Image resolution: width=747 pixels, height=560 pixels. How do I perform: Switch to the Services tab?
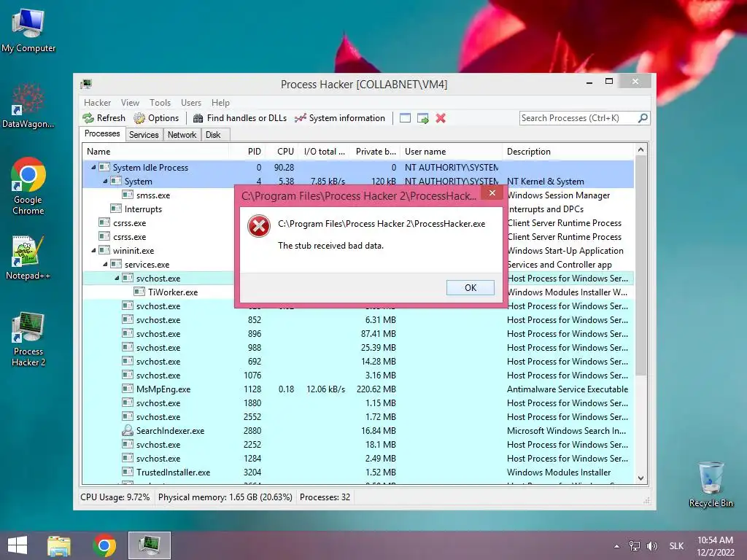click(144, 135)
